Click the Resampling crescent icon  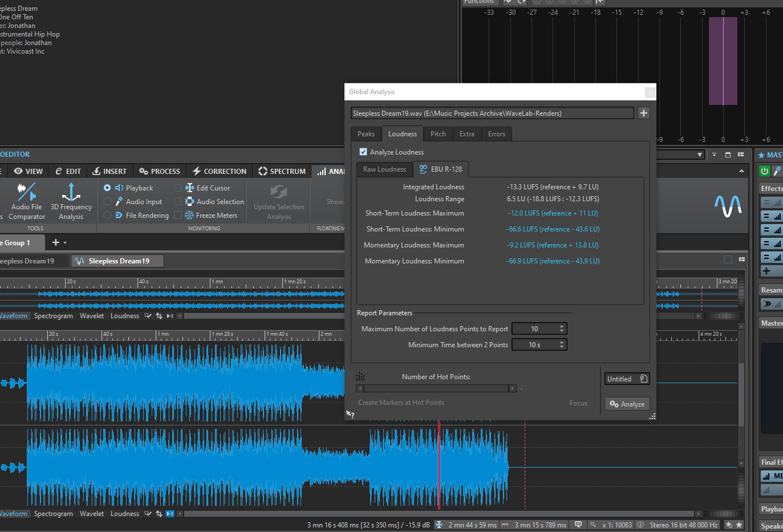tap(768, 304)
